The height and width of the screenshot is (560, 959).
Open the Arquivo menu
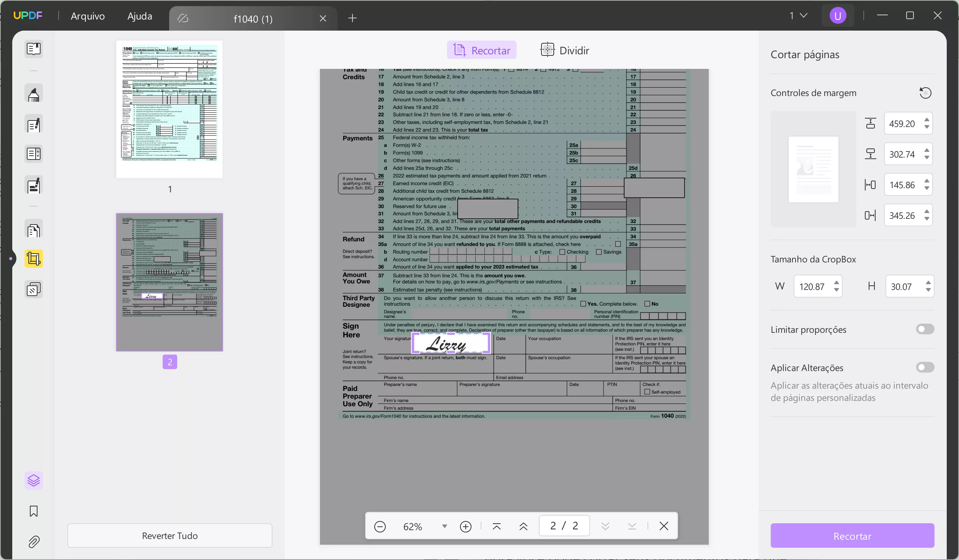(x=88, y=16)
